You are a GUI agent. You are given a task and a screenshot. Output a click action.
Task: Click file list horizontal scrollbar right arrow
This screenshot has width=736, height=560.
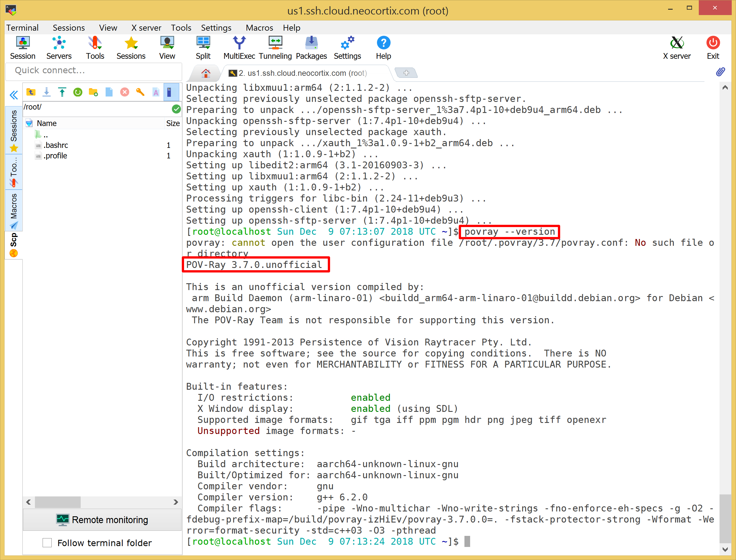coord(176,502)
